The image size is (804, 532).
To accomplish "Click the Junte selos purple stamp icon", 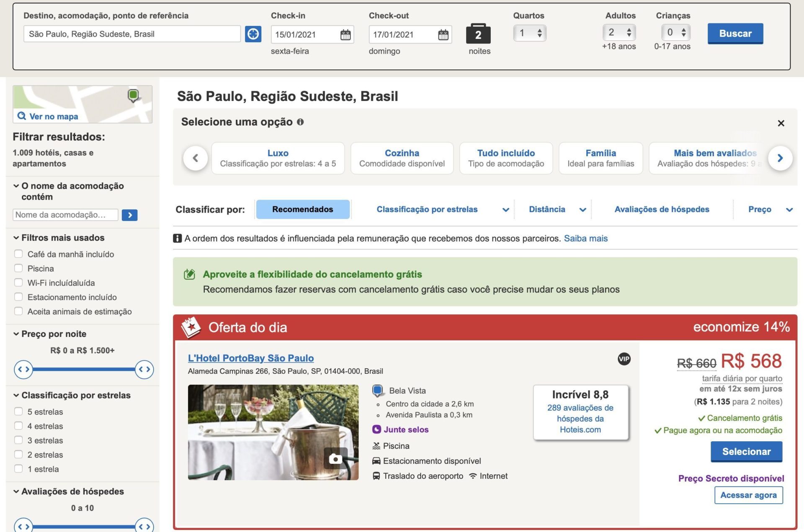I will (x=376, y=429).
